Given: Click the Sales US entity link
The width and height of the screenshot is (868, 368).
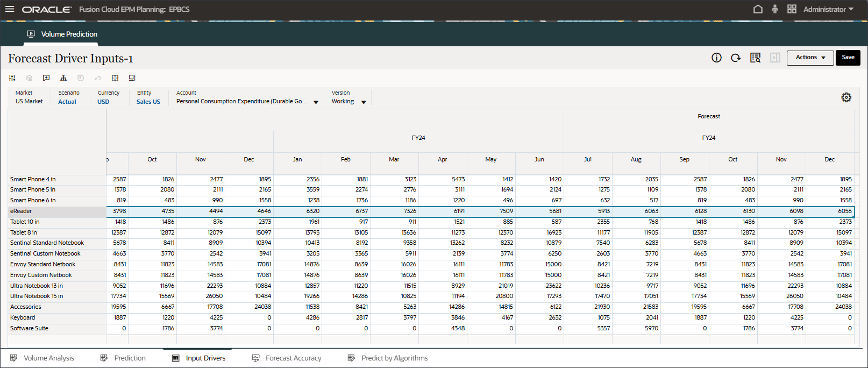Looking at the screenshot, I should [x=148, y=102].
